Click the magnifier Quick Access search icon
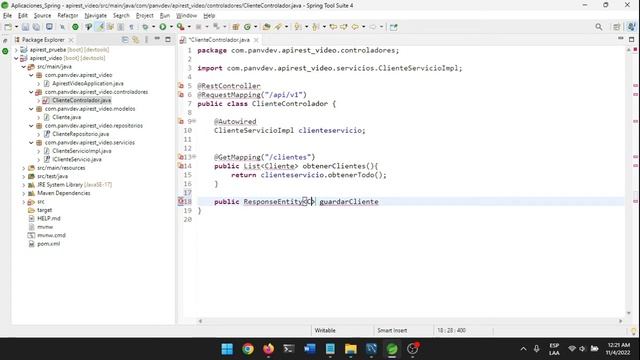 (x=599, y=27)
